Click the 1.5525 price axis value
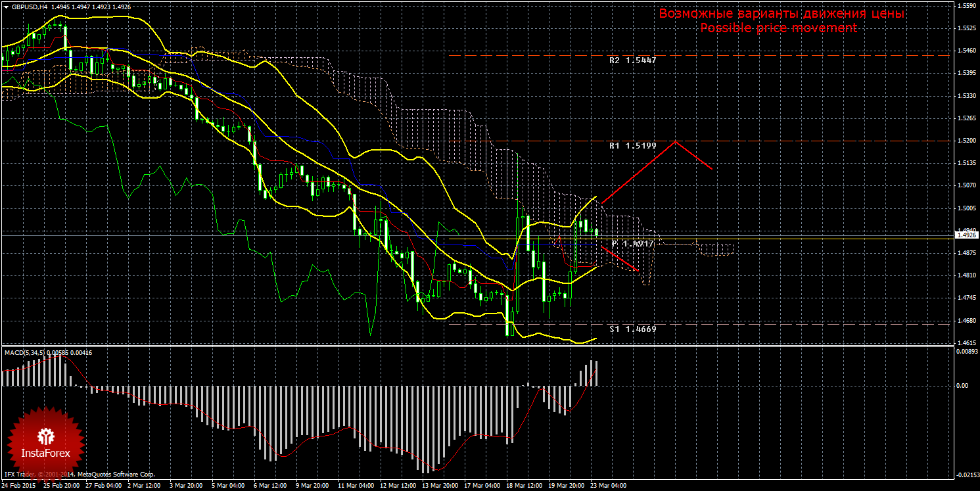980x491 pixels. tap(966, 28)
